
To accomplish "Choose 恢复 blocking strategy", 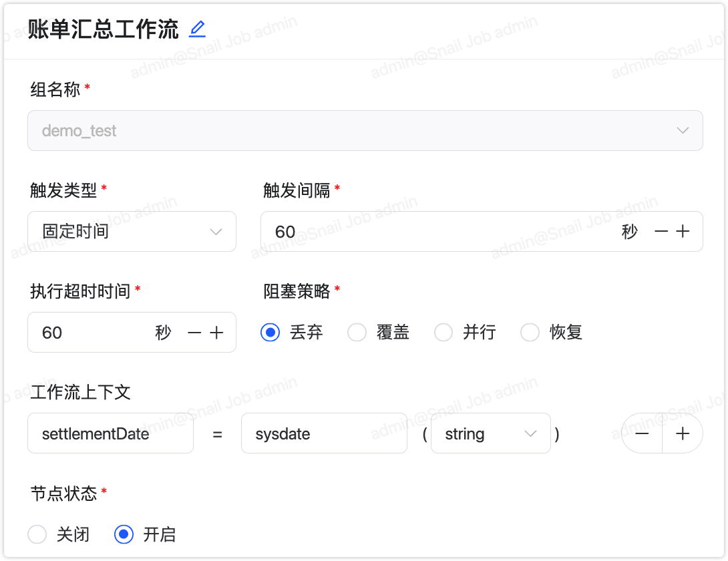I will 530,333.
